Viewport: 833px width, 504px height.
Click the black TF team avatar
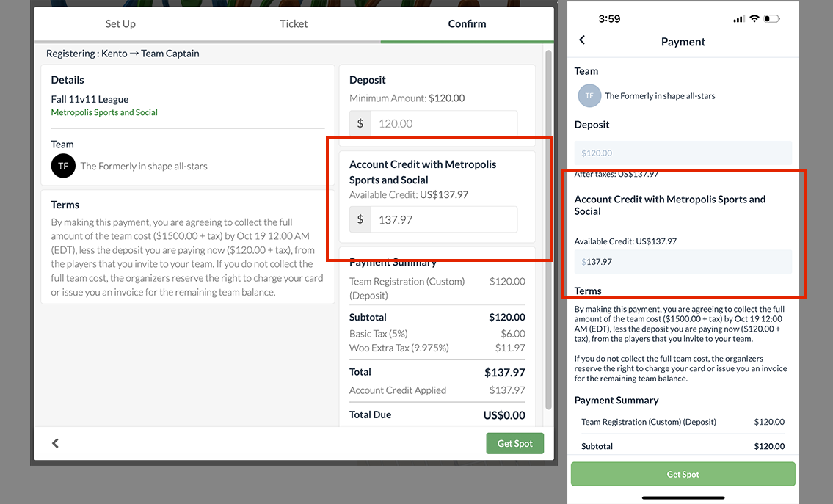63,166
